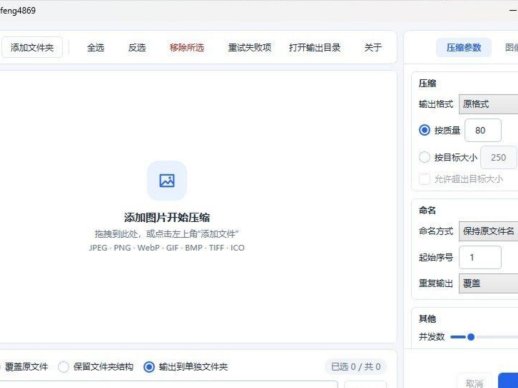This screenshot has height=388, width=518.
Task: Click the 取消 cancel button
Action: [474, 383]
